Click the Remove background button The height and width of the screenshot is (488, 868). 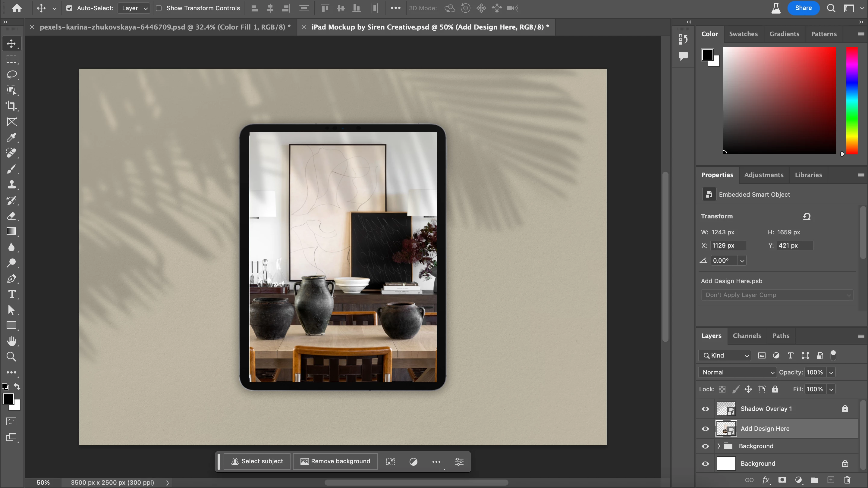(x=335, y=461)
